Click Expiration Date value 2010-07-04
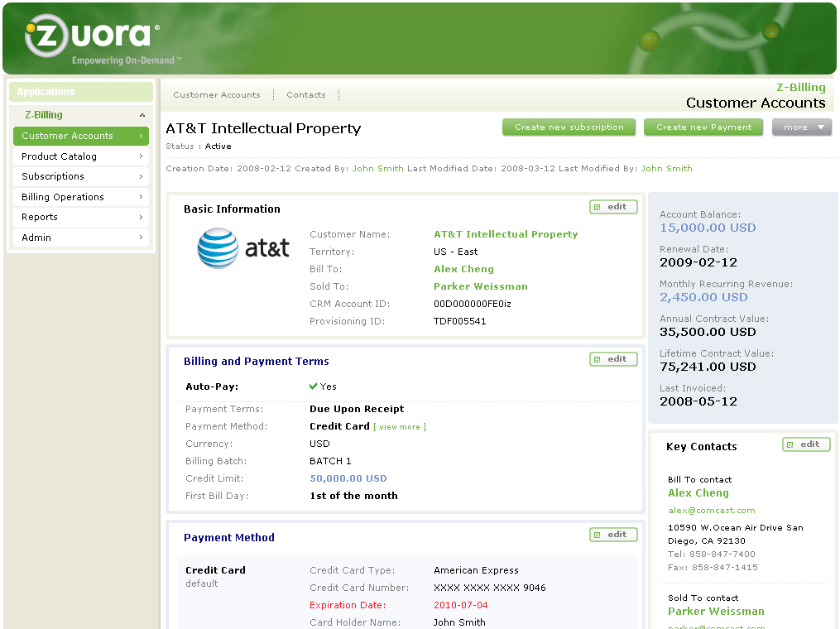Image resolution: width=840 pixels, height=629 pixels. click(461, 606)
